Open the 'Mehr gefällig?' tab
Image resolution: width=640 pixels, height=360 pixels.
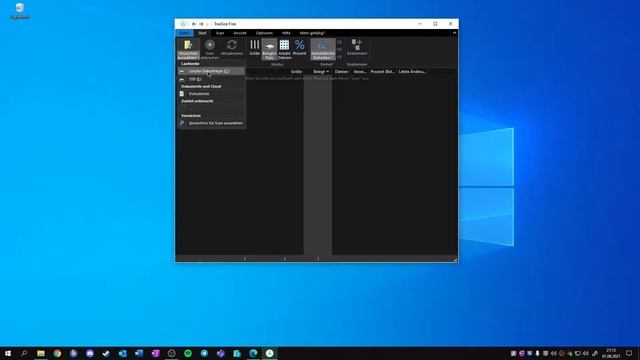click(312, 33)
